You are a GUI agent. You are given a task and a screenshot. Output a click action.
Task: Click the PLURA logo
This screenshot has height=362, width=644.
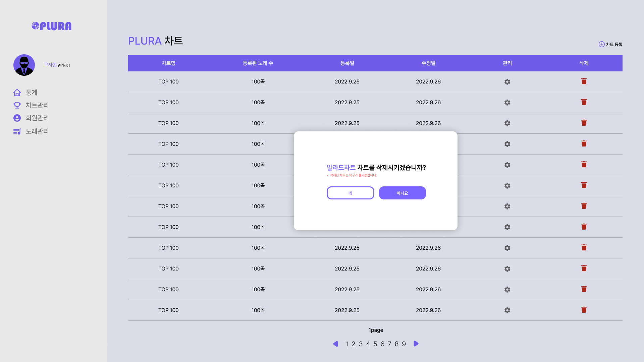coord(52,26)
